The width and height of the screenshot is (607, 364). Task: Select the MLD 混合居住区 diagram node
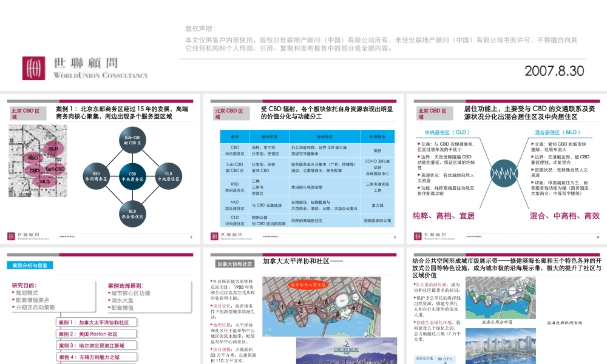pyautogui.click(x=132, y=214)
